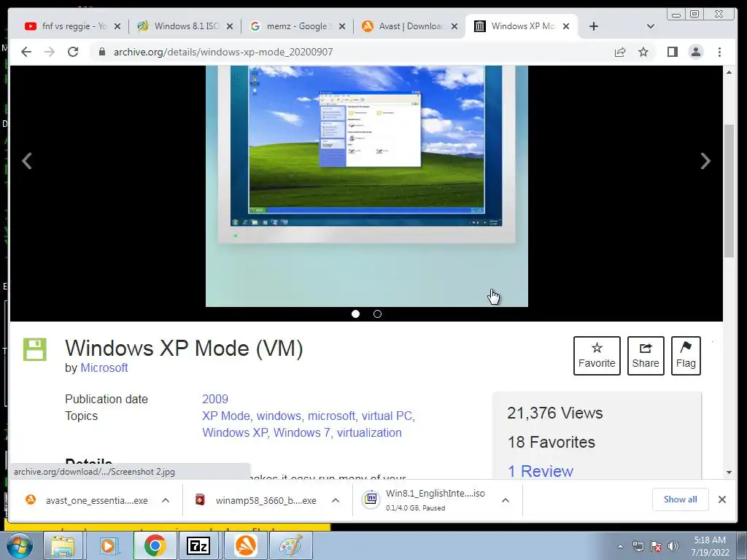Open the Windows 7 topic link
Viewport: 747px width, 560px height.
pos(301,432)
